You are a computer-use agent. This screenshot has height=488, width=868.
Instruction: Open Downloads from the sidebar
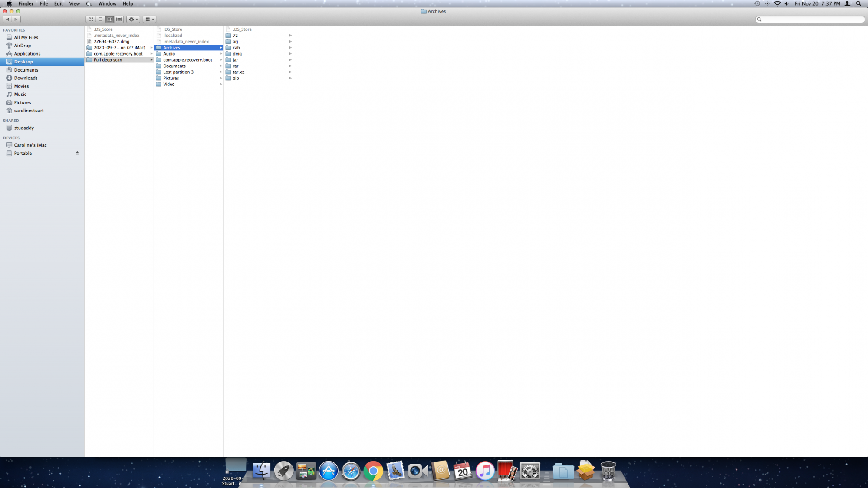coord(26,78)
